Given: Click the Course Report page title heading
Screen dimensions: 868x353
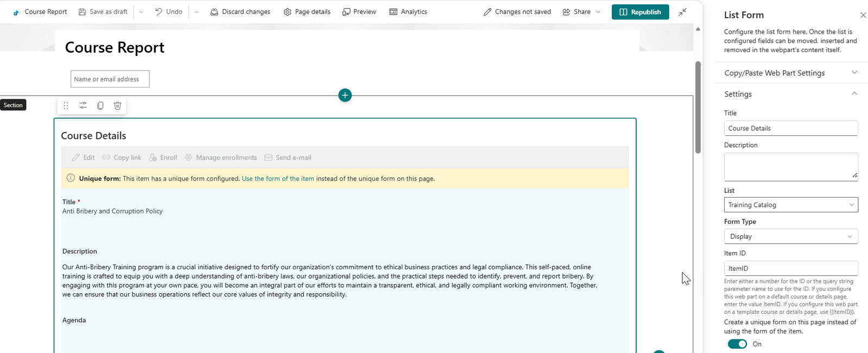Looking at the screenshot, I should point(115,47).
